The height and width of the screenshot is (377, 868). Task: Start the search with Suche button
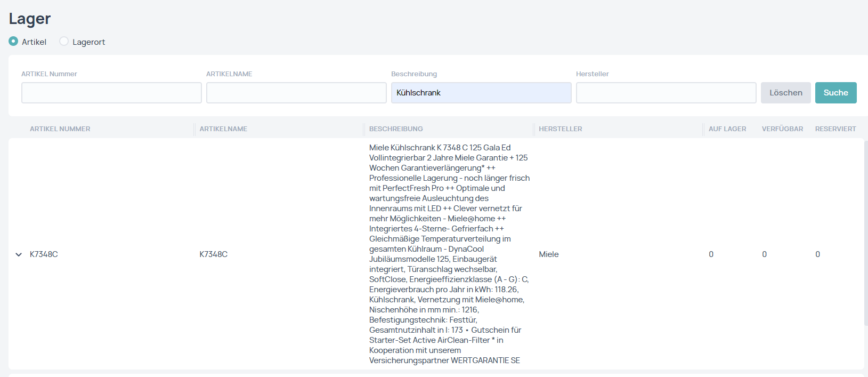coord(835,93)
